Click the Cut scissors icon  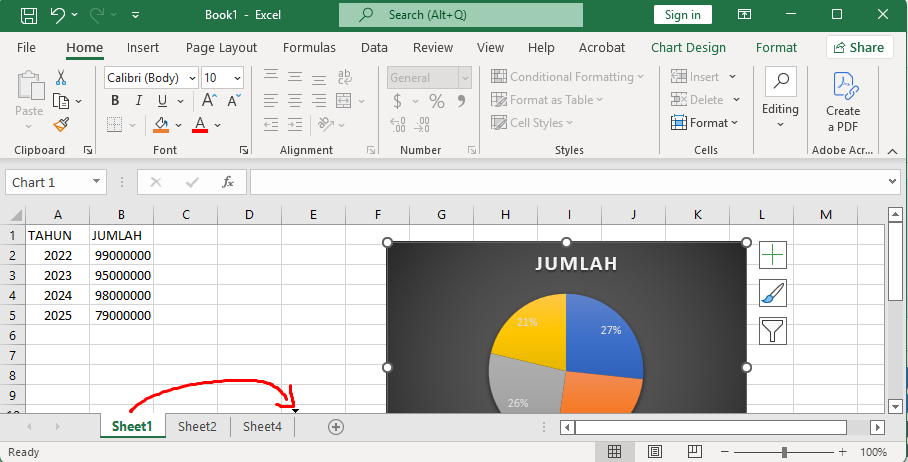[x=61, y=77]
